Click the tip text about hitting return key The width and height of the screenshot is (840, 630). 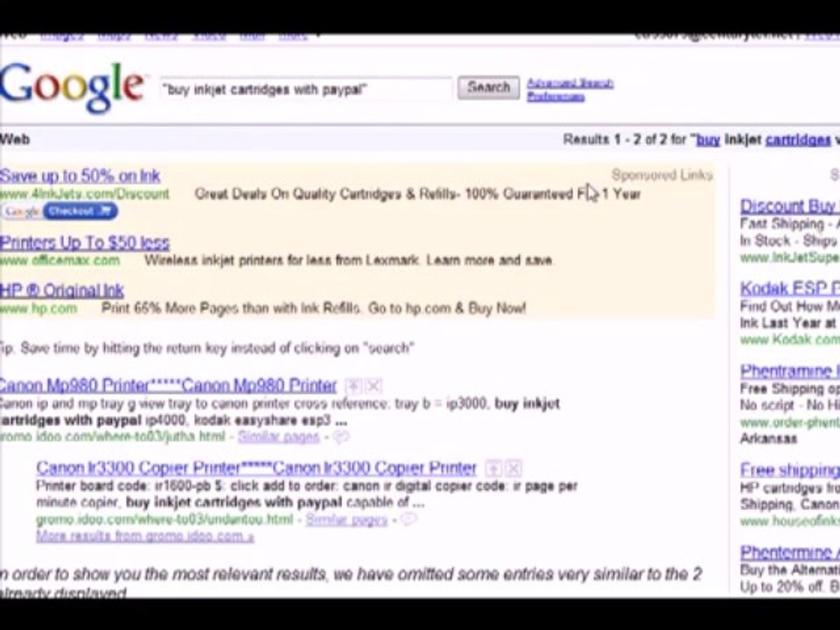click(x=207, y=349)
